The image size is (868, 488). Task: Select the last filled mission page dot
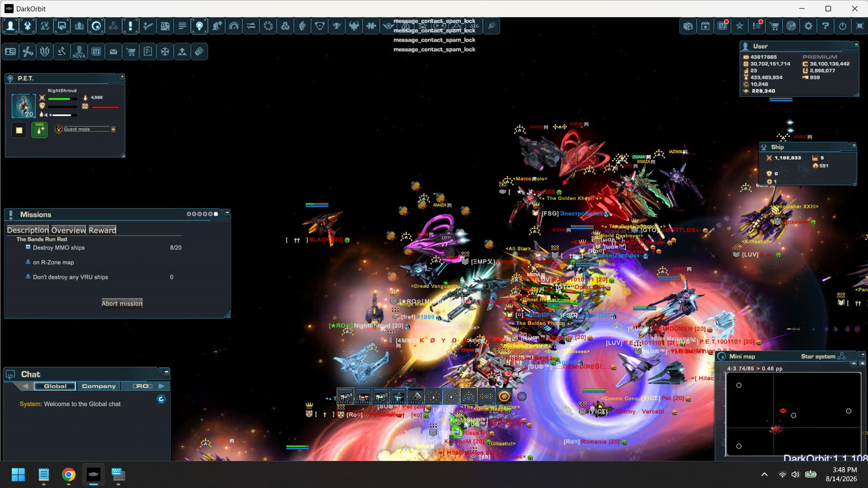[x=216, y=214]
